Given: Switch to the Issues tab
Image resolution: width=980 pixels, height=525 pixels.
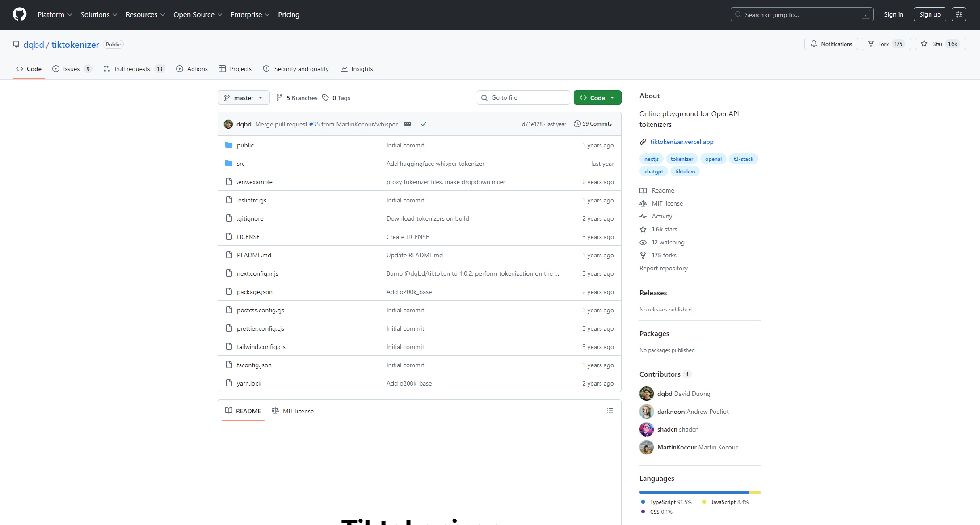Looking at the screenshot, I should (72, 69).
